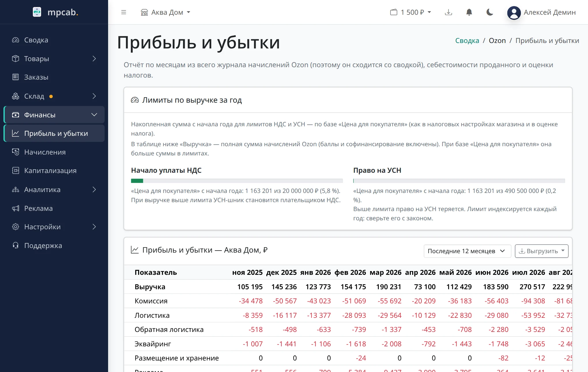Click the graph icon in the table card header
The height and width of the screenshot is (372, 588).
click(x=135, y=250)
